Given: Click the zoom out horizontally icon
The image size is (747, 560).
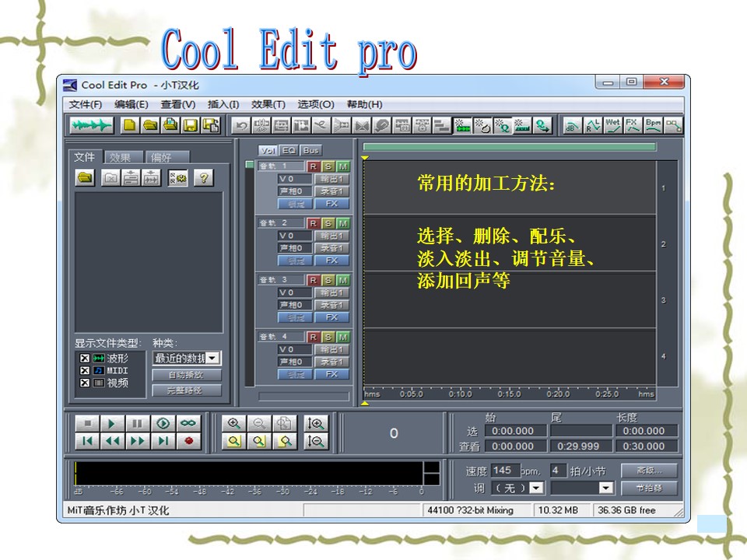Looking at the screenshot, I should tap(258, 423).
